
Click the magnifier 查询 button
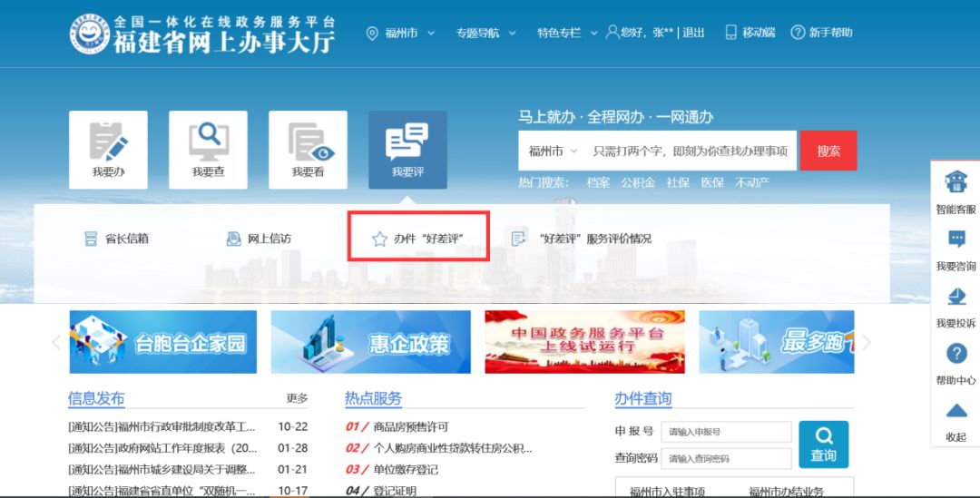pos(823,444)
